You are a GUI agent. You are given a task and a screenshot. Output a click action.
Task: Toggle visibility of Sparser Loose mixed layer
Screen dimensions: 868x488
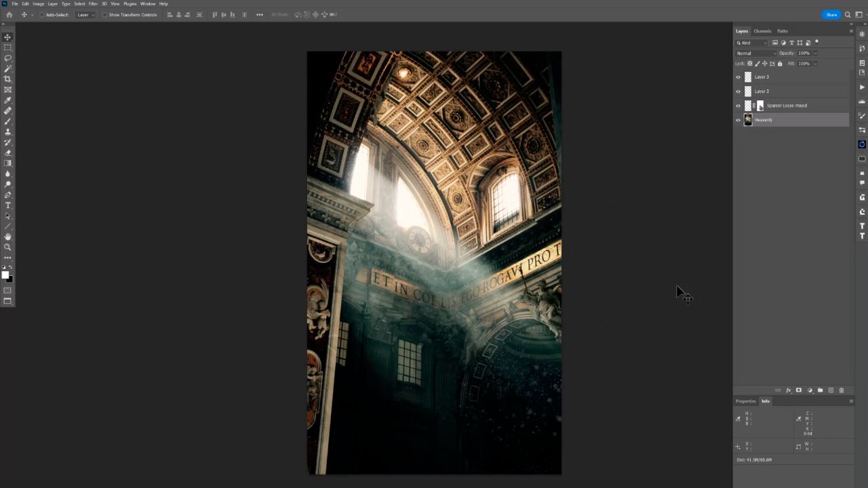click(x=738, y=106)
